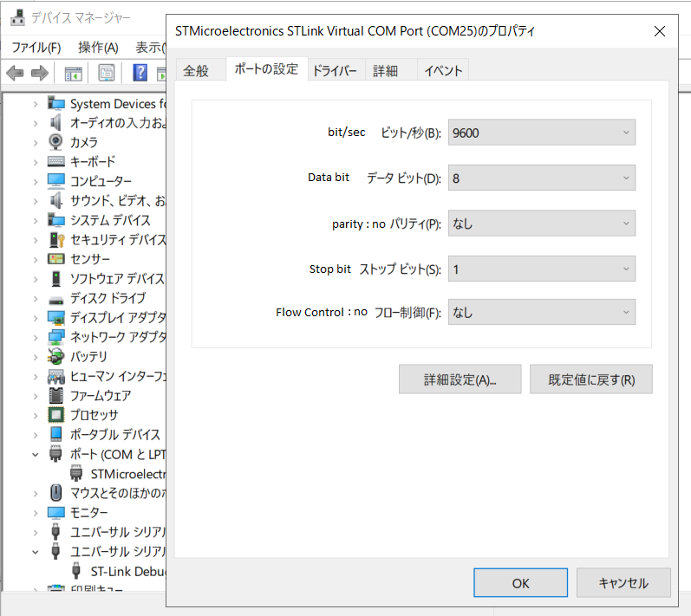Click the blue help question mark icon

pyautogui.click(x=140, y=73)
